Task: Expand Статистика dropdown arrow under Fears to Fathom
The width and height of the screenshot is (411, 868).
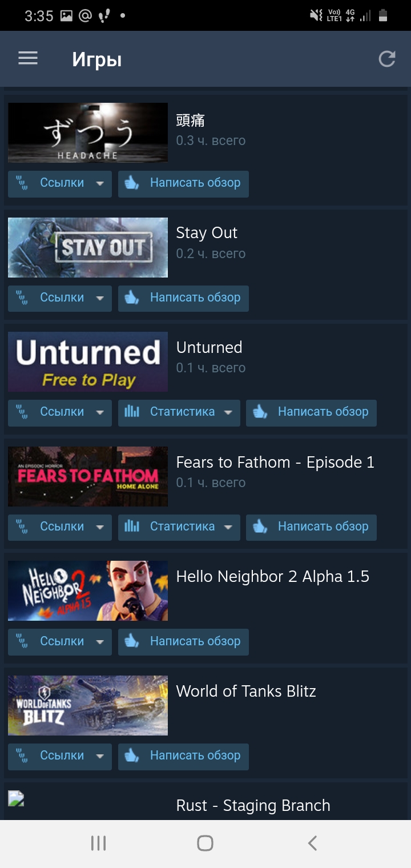Action: tap(228, 527)
